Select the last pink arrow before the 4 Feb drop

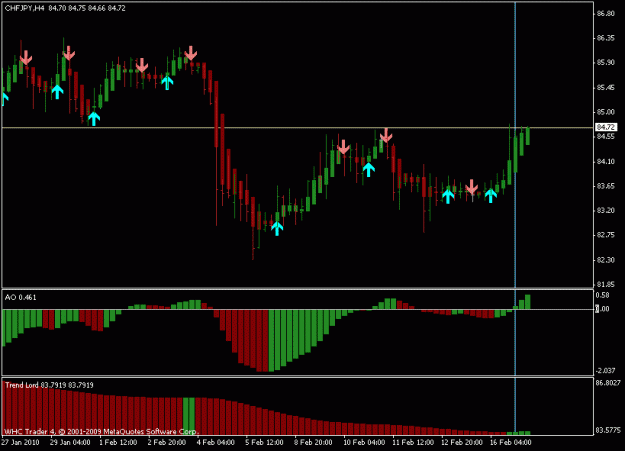pos(191,53)
